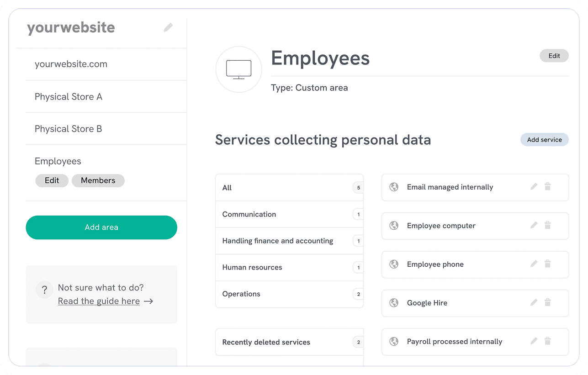Screen dimensions: 588x375
Task: Click the question mark help icon
Action: 44,290
